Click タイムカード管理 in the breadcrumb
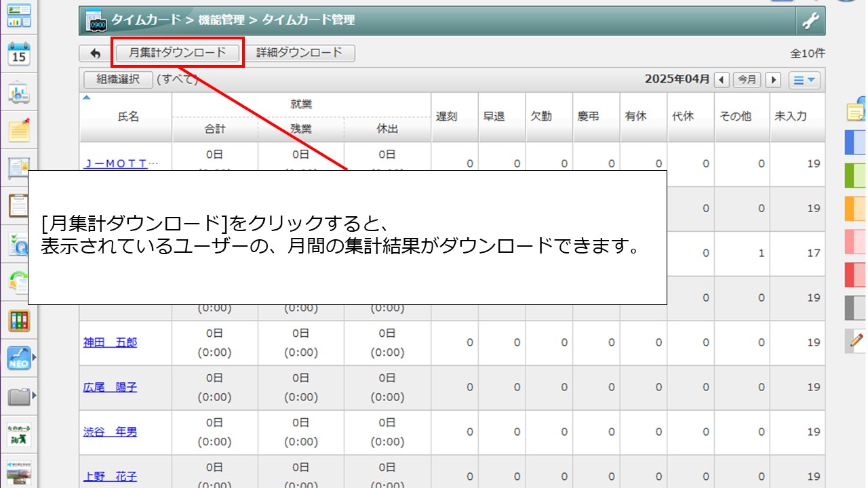Viewport: 868px width, 488px height. click(x=308, y=20)
